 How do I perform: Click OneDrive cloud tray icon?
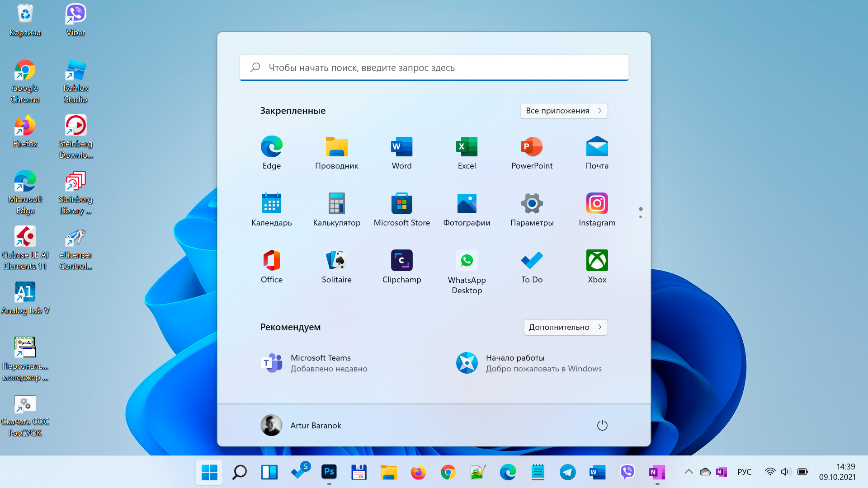(705, 472)
